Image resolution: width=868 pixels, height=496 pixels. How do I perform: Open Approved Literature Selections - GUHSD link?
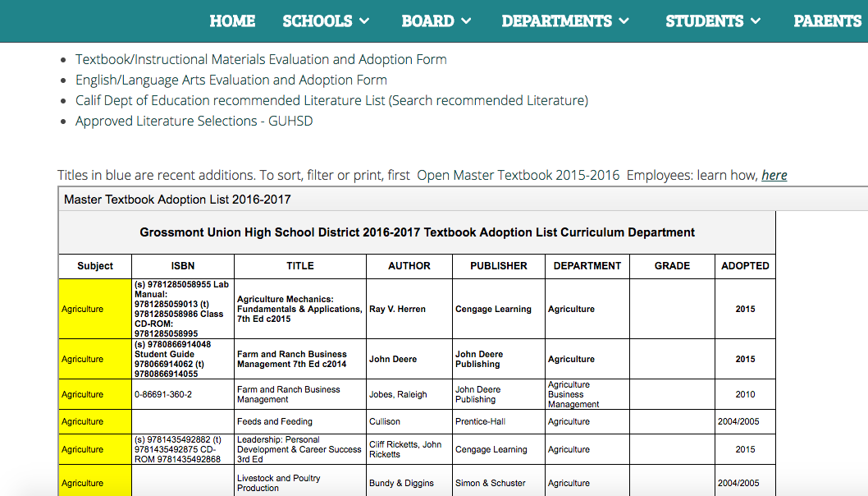(194, 121)
